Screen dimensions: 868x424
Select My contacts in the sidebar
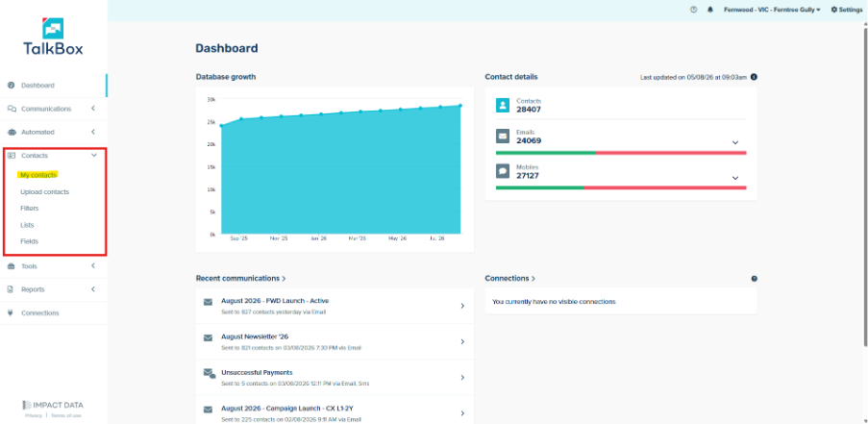[38, 175]
